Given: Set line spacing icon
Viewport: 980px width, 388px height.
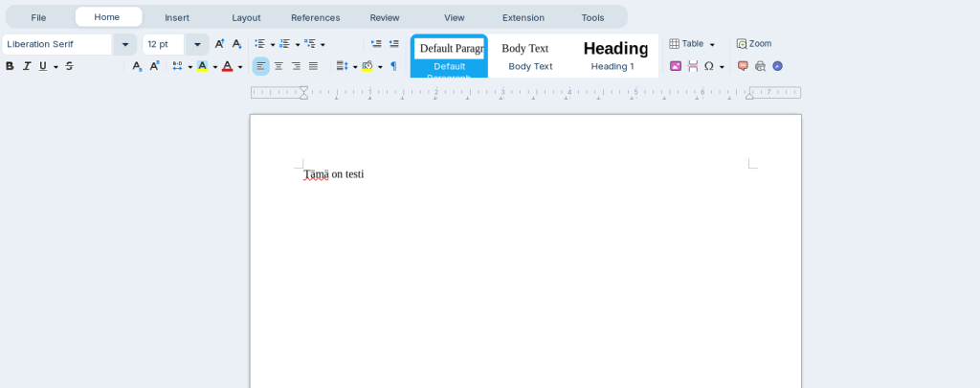Looking at the screenshot, I should click(x=342, y=66).
